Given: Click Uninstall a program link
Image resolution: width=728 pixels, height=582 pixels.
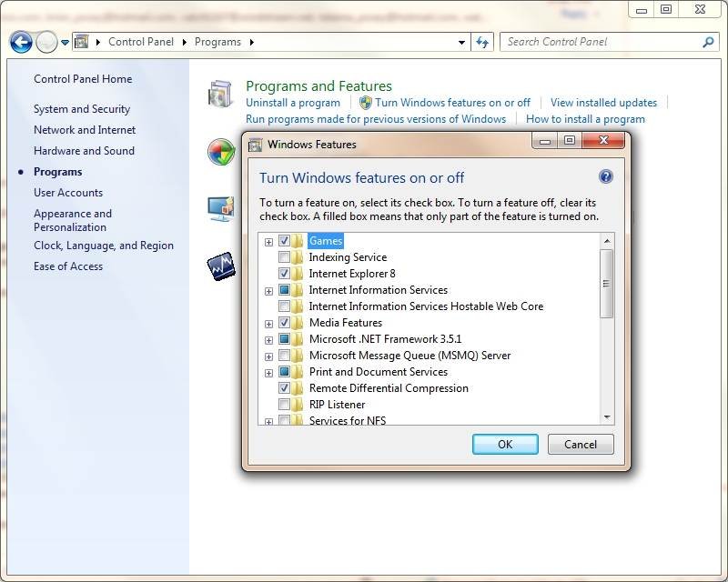Looking at the screenshot, I should tap(293, 103).
